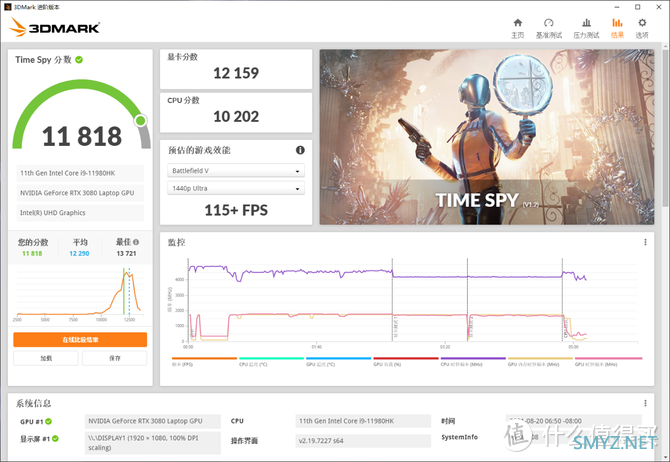
Task: Click the green check next to 显示屏 #1
Action: (56, 438)
